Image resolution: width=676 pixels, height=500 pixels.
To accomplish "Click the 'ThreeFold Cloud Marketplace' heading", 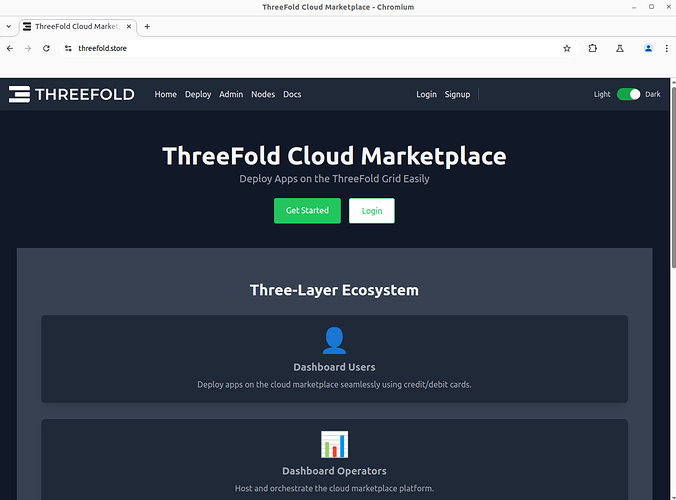I will click(334, 156).
